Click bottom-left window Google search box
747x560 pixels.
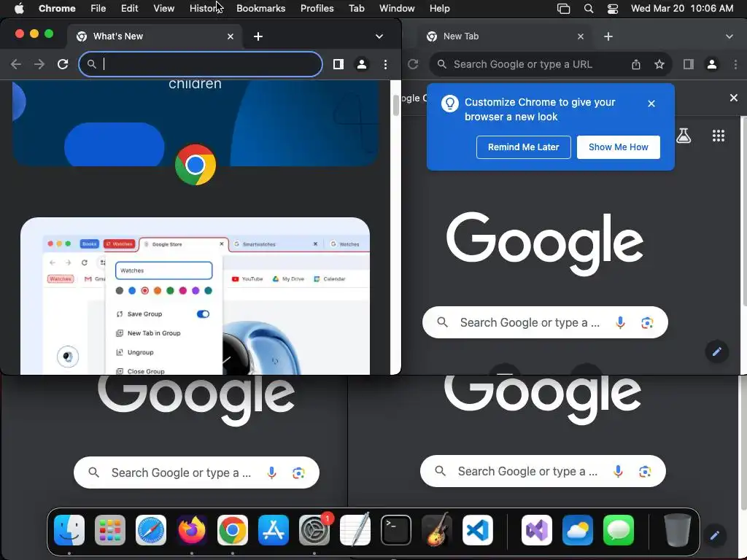(x=196, y=472)
